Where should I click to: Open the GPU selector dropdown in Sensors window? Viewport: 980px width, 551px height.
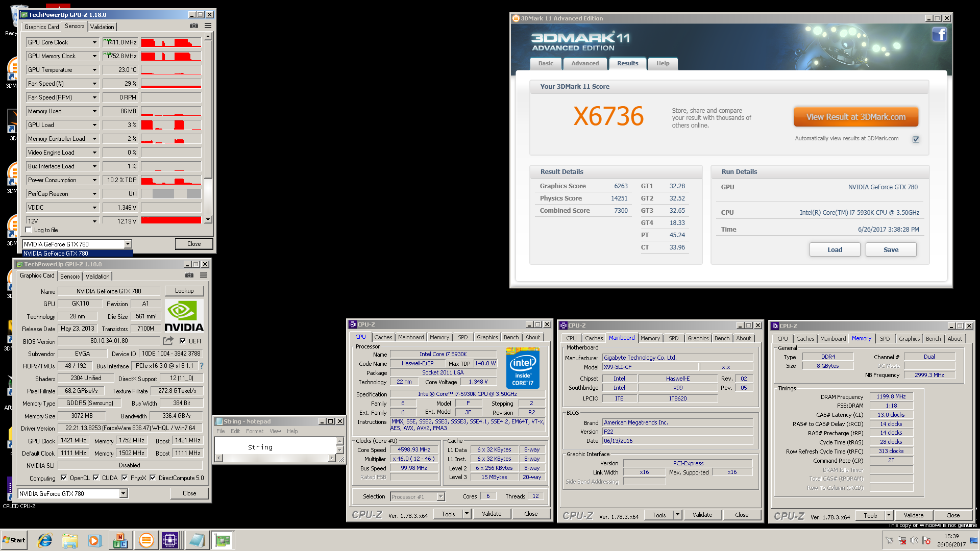[x=128, y=244]
